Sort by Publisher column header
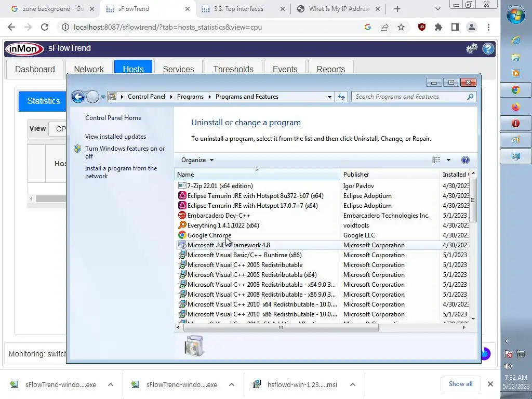Screen dimensions: 532x399 point(390,175)
